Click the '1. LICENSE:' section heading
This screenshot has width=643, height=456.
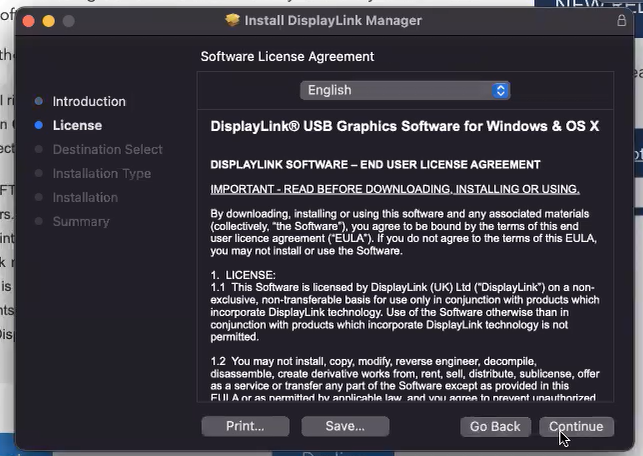[243, 275]
